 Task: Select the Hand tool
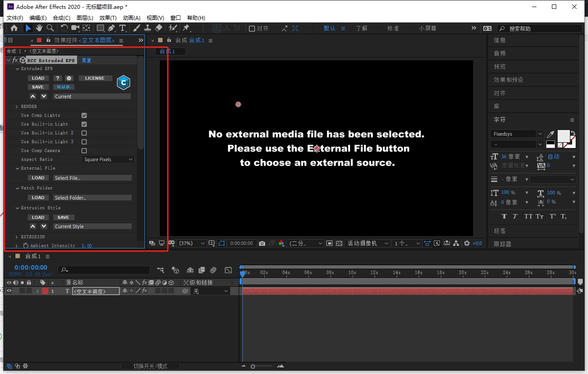[39, 28]
